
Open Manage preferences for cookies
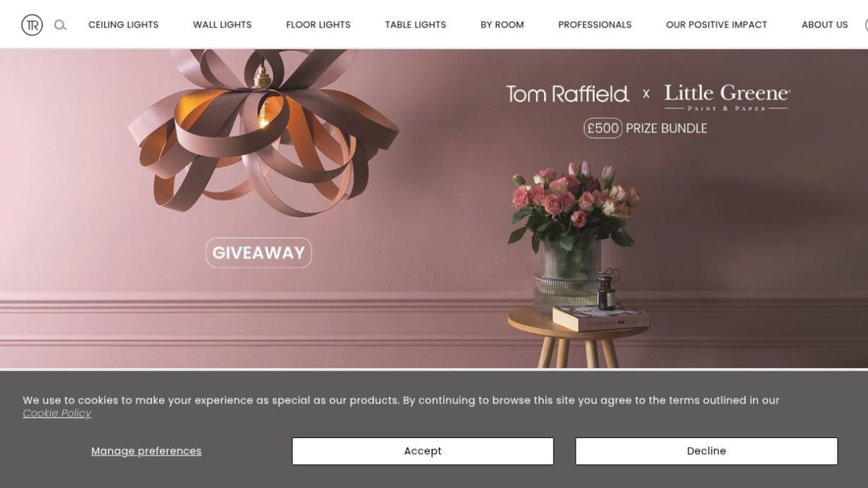click(146, 451)
